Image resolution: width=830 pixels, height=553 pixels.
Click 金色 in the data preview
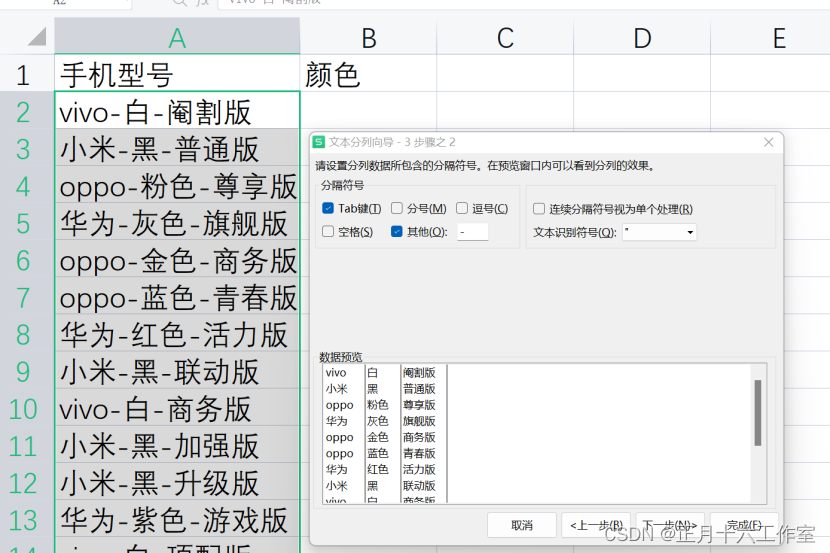tap(377, 437)
